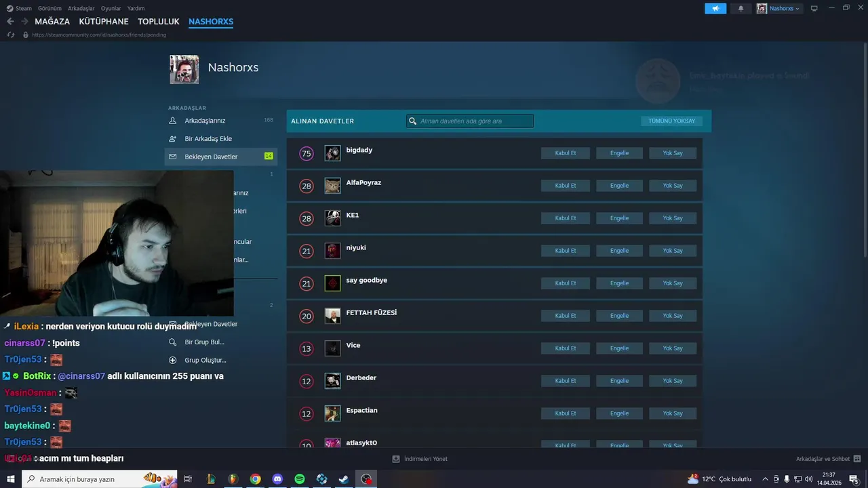Open Spotify from the taskbar

click(x=300, y=479)
